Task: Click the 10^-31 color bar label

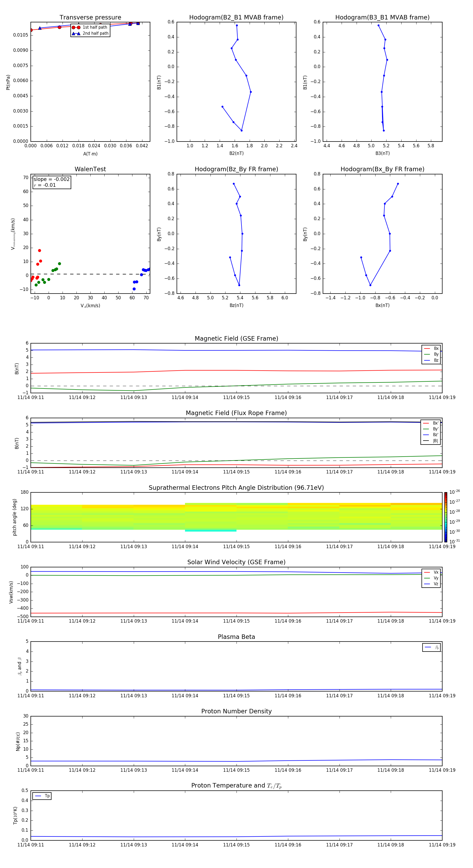Action: click(455, 542)
